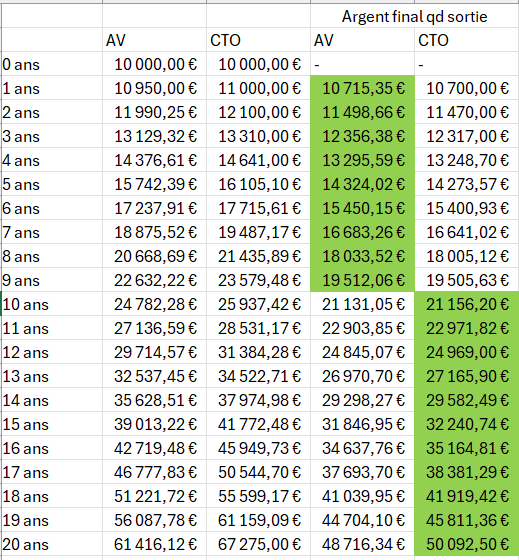This screenshot has height=560, width=519.
Task: Select green cell 35 164,81 €
Action: [466, 448]
